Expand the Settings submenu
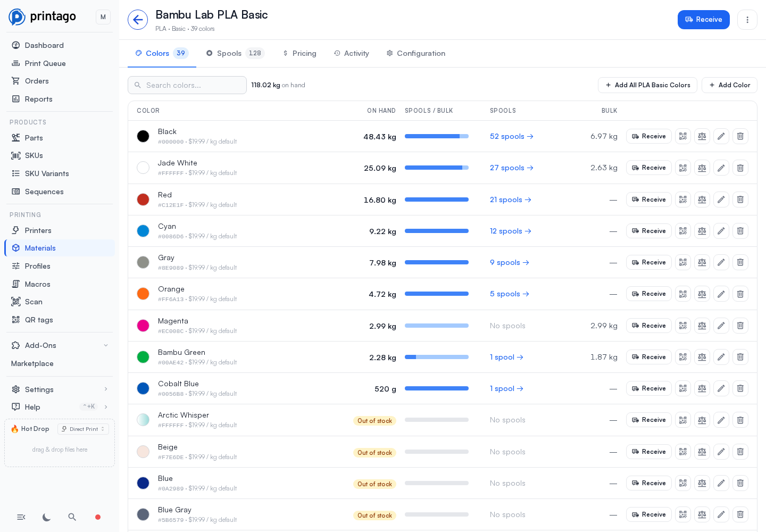 click(x=60, y=389)
